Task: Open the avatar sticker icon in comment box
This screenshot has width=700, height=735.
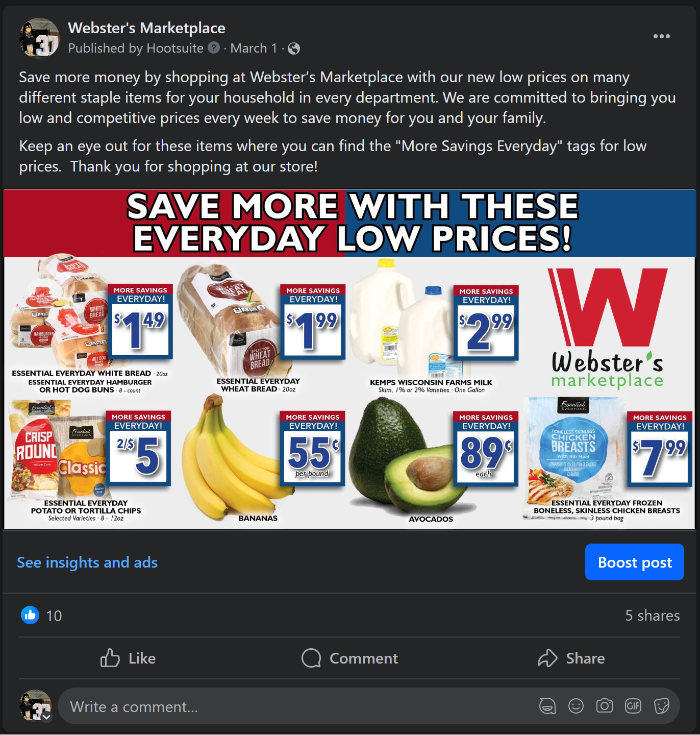Action: coord(547,706)
